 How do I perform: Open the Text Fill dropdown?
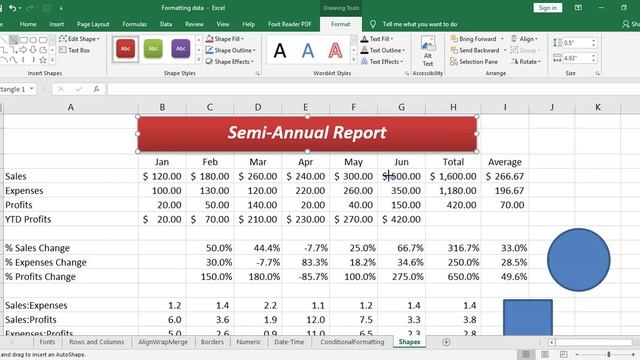point(377,39)
